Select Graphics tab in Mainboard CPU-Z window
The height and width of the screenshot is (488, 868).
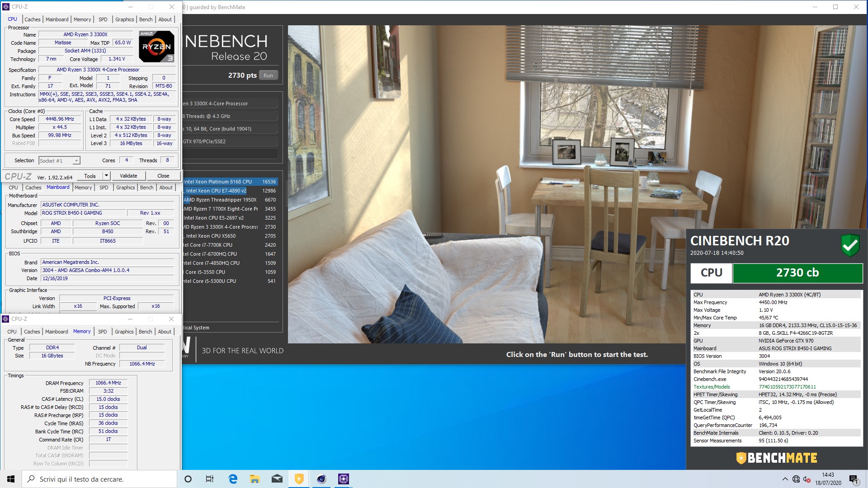(125, 188)
